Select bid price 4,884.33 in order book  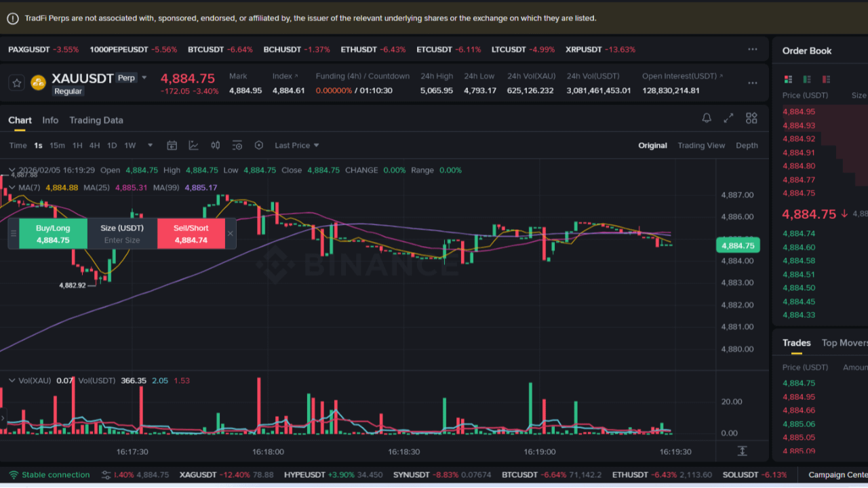[799, 314]
